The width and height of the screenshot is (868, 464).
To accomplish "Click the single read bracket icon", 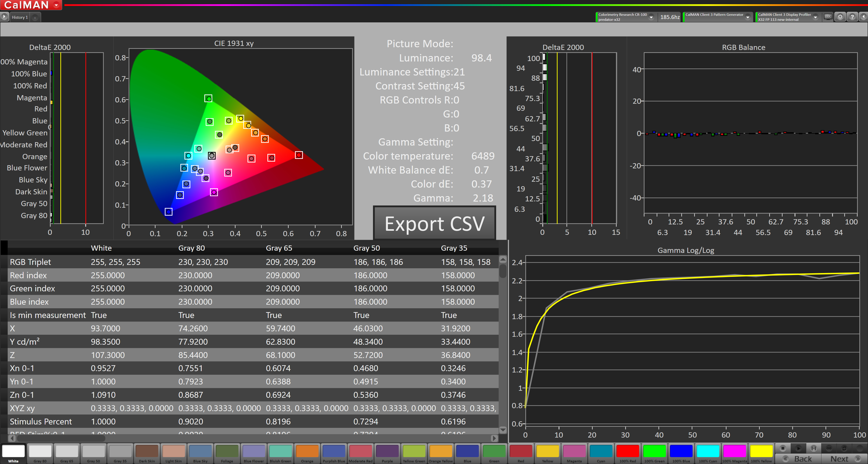I will (x=814, y=448).
